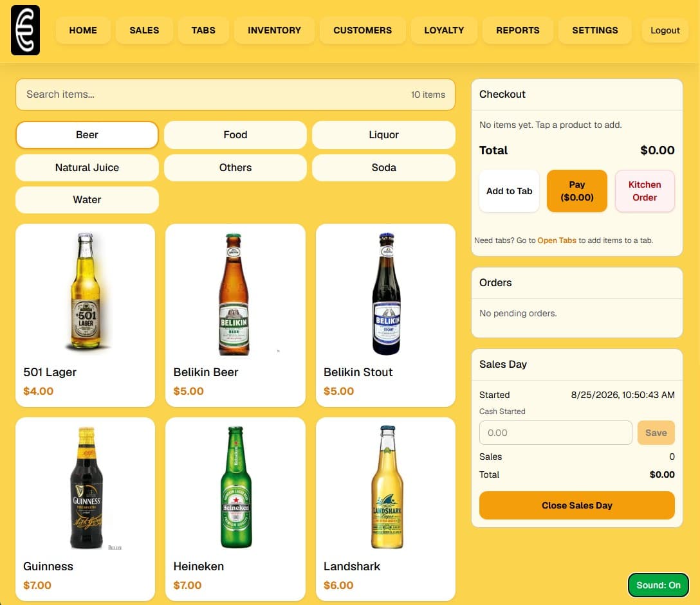Viewport: 700px width, 605px height.
Task: Click the started timestamp 8/25/2026, 10:50:43 AM
Action: [x=623, y=395]
